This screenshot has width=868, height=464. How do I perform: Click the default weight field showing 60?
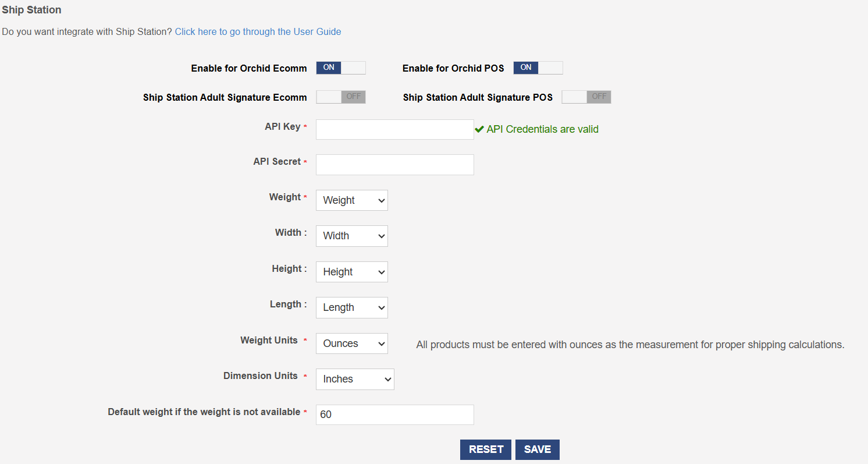(x=394, y=415)
